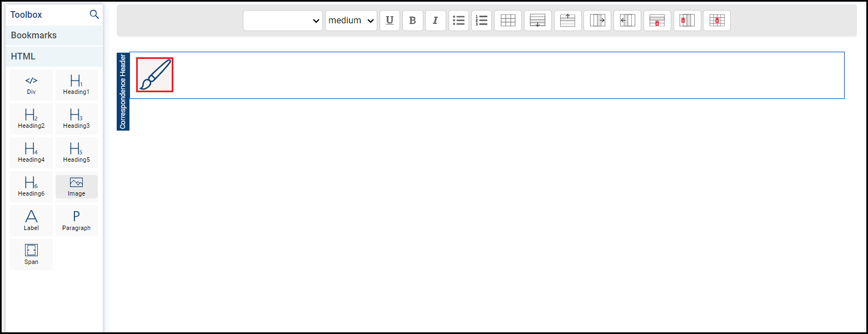Toggle italic formatting
868x334 pixels.
(x=435, y=21)
